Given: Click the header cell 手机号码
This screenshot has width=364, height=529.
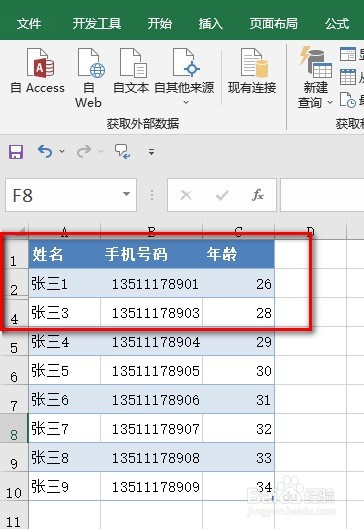Looking at the screenshot, I should [x=151, y=254].
